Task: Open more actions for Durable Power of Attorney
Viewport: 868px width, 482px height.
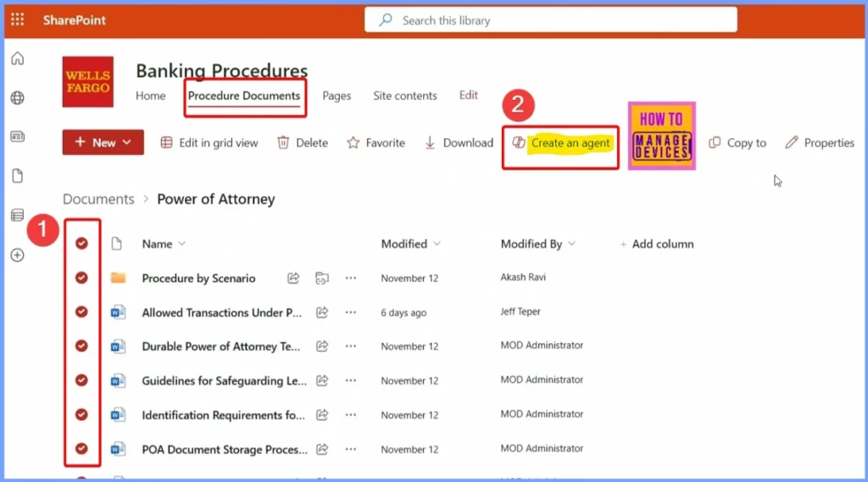Action: tap(350, 346)
